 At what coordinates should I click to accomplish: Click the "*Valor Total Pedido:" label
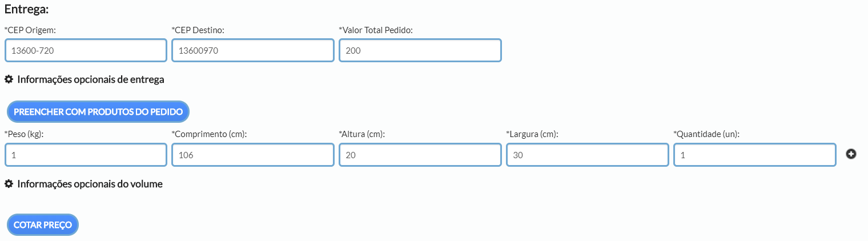tap(375, 30)
